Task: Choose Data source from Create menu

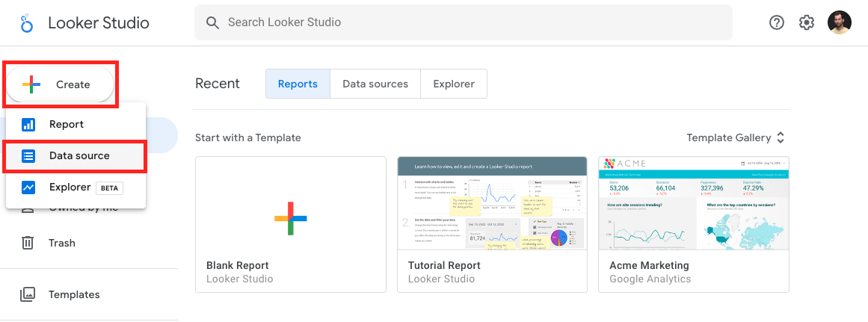Action: click(x=79, y=156)
